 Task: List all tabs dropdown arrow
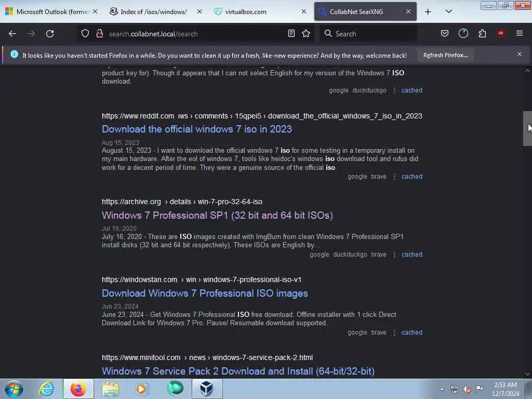pyautogui.click(x=448, y=12)
